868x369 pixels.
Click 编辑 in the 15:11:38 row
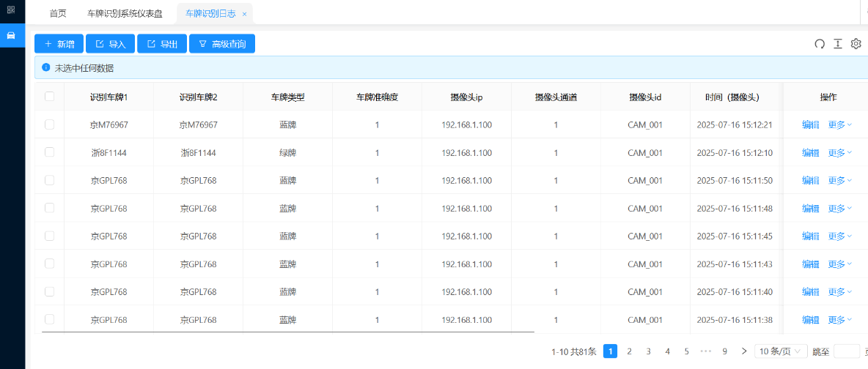click(x=810, y=320)
